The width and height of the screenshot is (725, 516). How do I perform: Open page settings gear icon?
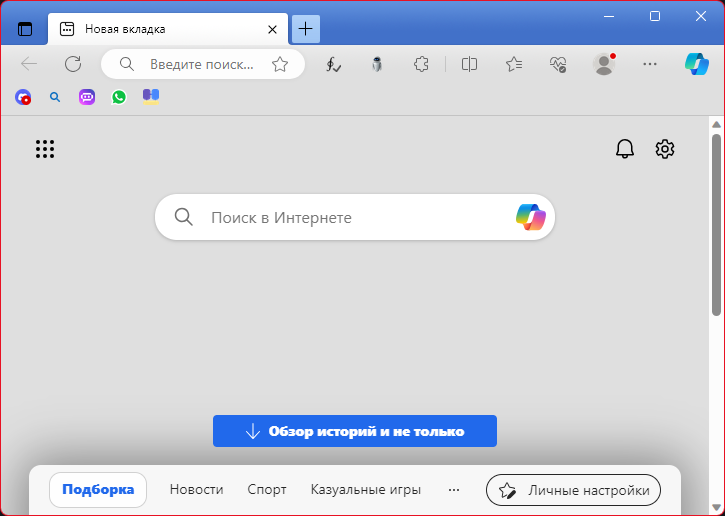tap(665, 149)
